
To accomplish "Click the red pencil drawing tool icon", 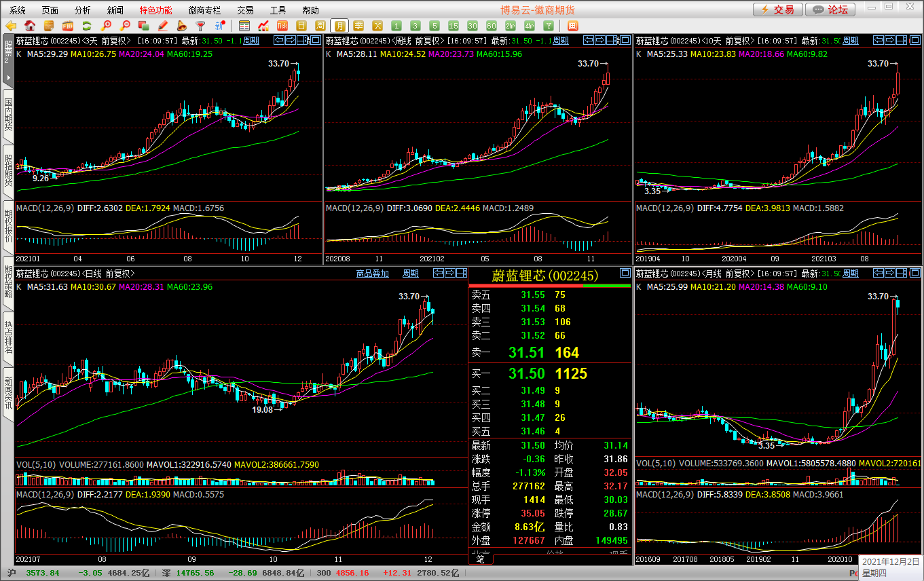I will pyautogui.click(x=163, y=26).
